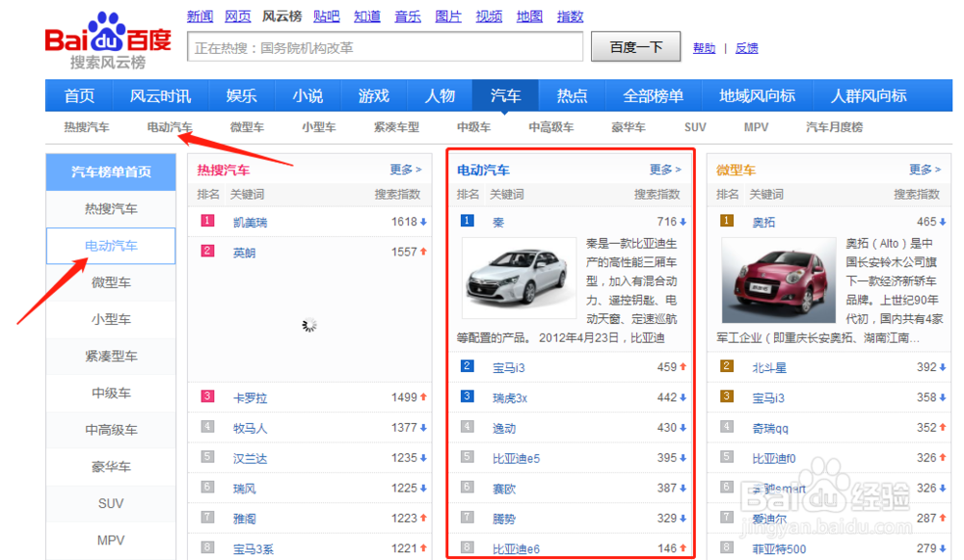Open the 菲亚特500 keyword link
The image size is (964, 560).
tap(779, 549)
